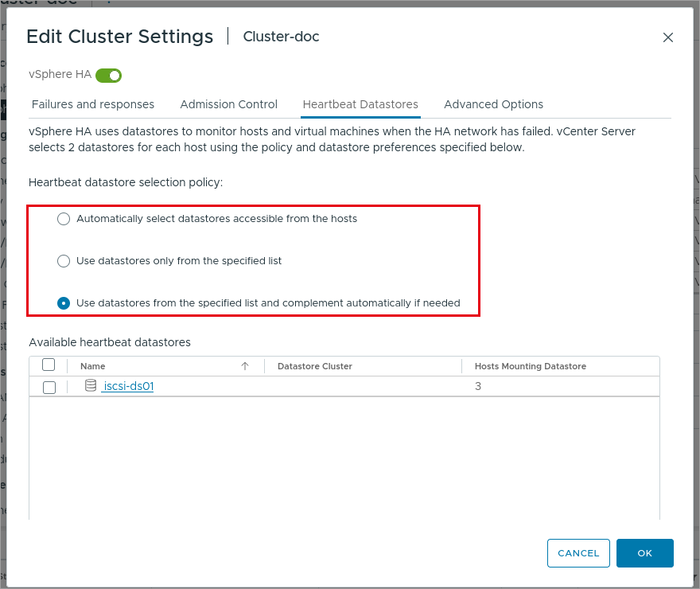700x589 pixels.
Task: Cancel the cluster settings changes
Action: (578, 553)
